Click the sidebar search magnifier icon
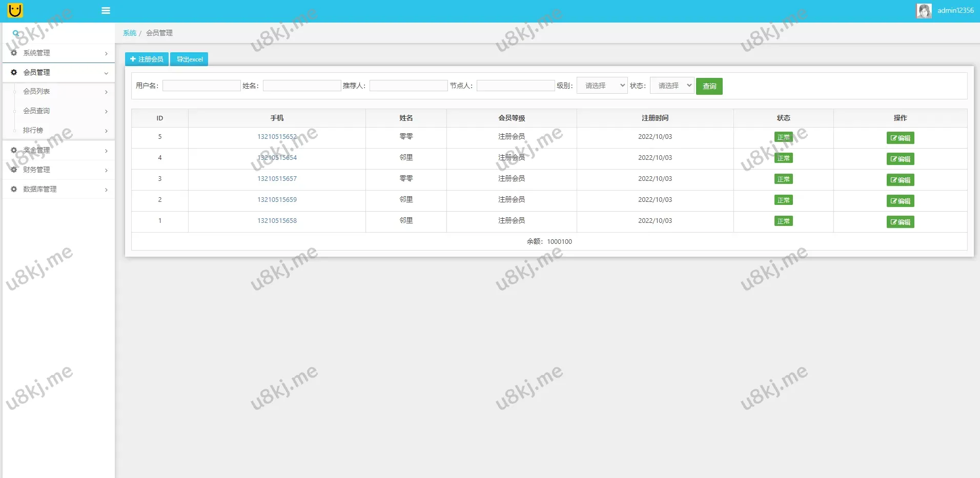This screenshot has height=478, width=980. point(16,33)
